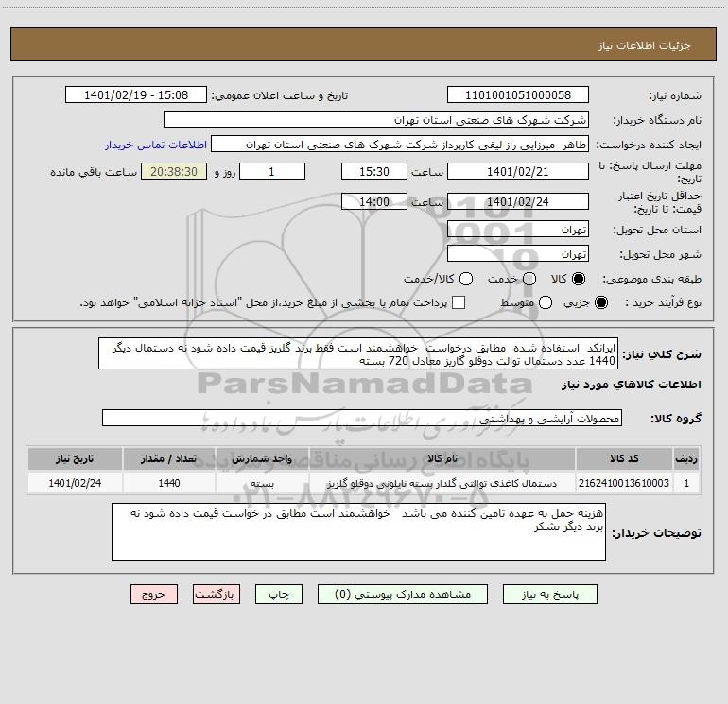Click the request number field 1101001051000058
Screen dimensions: 728x704
518,94
